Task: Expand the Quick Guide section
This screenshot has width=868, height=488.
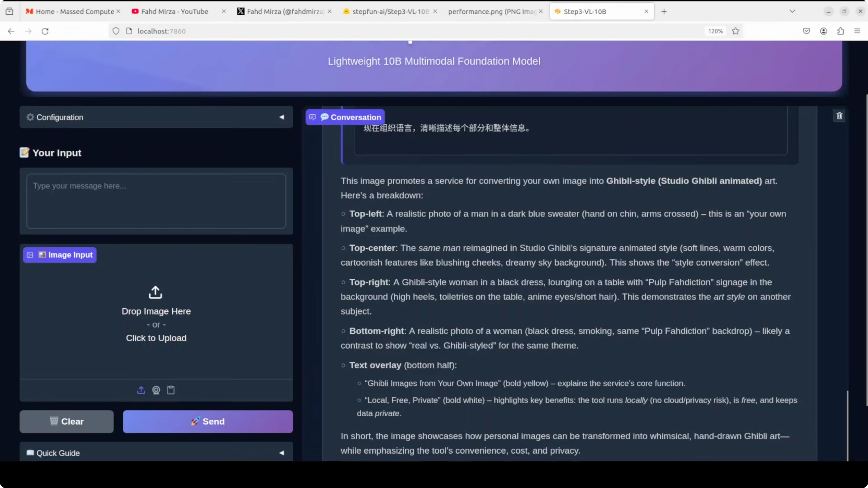Action: (x=156, y=453)
